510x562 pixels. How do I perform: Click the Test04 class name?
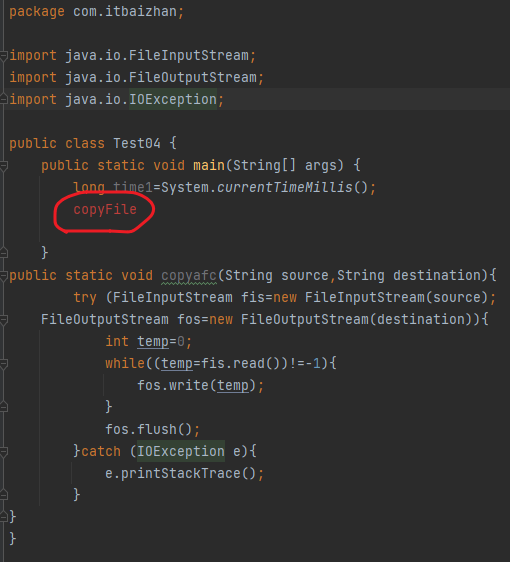[137, 143]
